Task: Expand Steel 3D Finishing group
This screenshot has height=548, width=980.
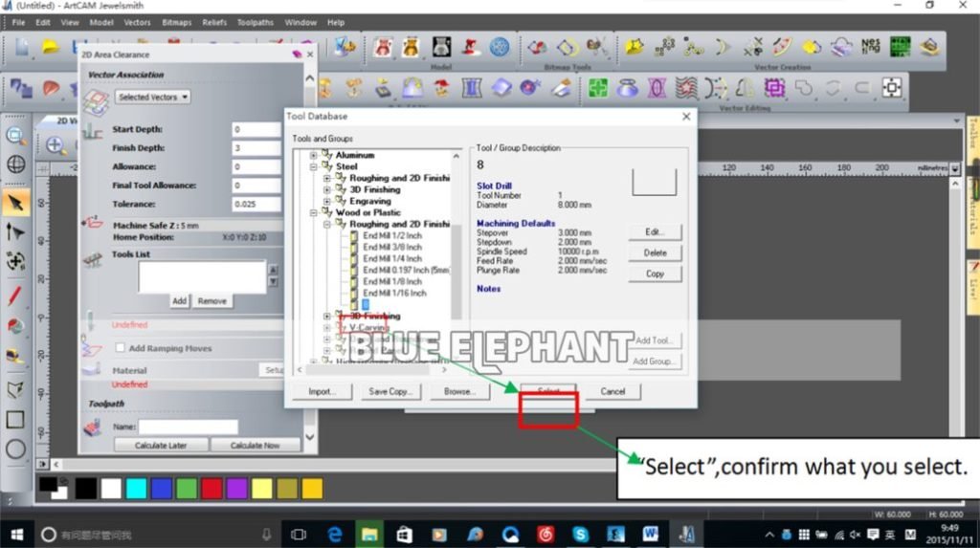Action: point(326,190)
